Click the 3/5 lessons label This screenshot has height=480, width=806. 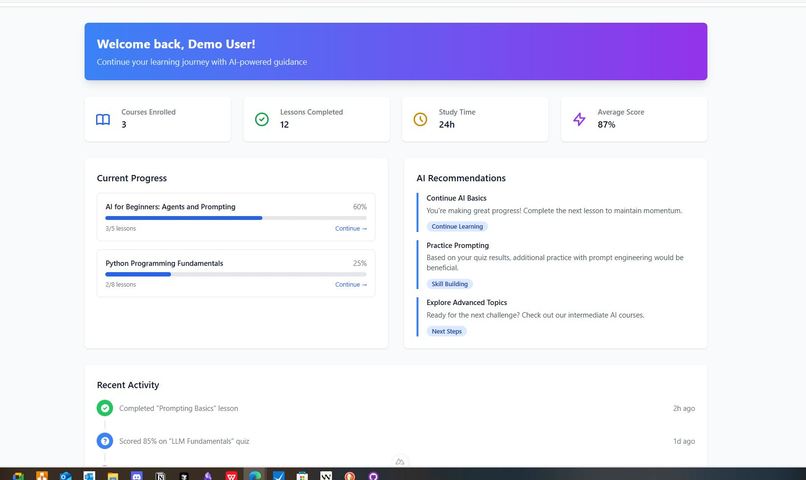[x=121, y=228]
